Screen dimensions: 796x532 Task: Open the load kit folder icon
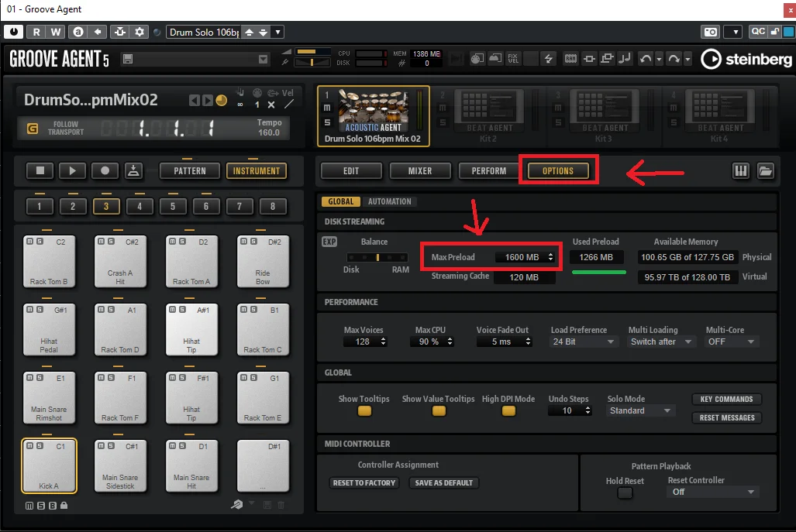point(766,171)
